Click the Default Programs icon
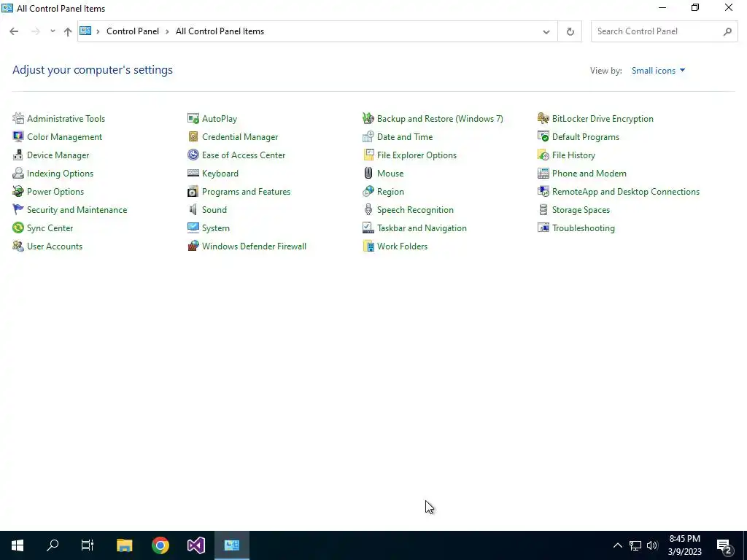Image resolution: width=747 pixels, height=560 pixels. click(x=543, y=136)
